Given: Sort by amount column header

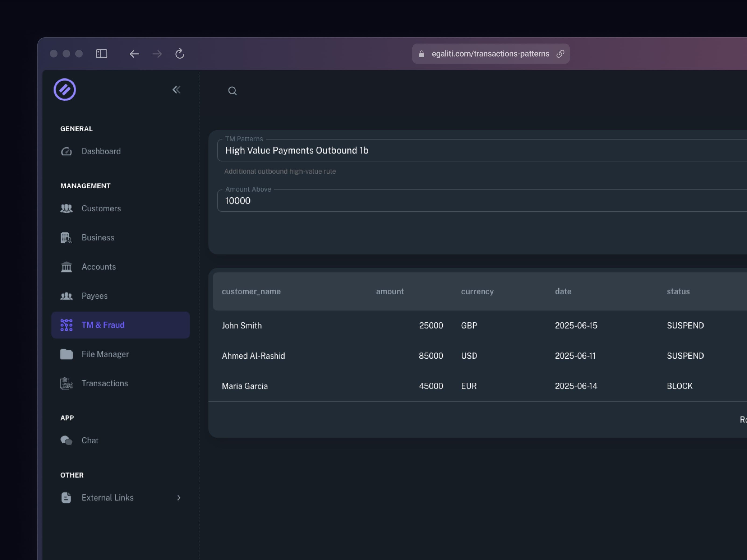Looking at the screenshot, I should pyautogui.click(x=390, y=292).
